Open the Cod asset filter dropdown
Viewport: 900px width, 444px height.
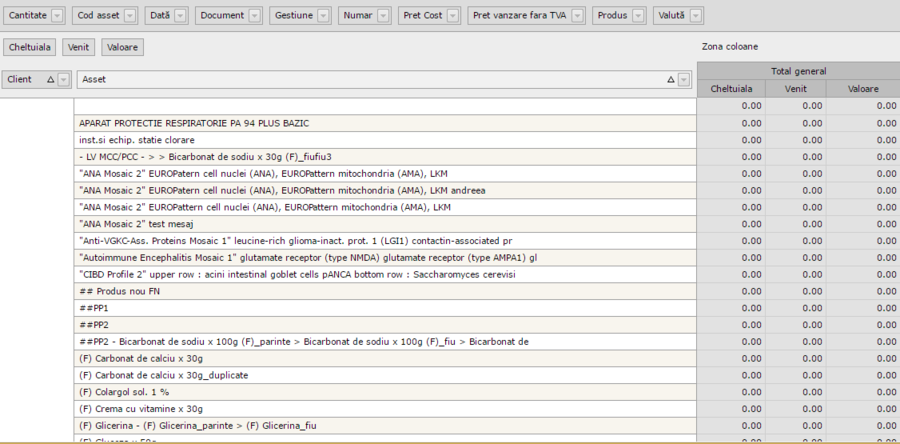[x=130, y=16]
